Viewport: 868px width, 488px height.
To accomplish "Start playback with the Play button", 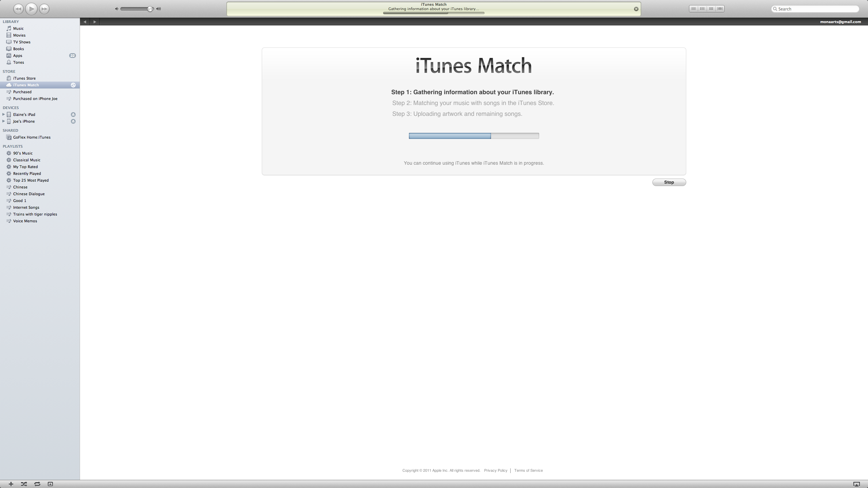I will [31, 9].
